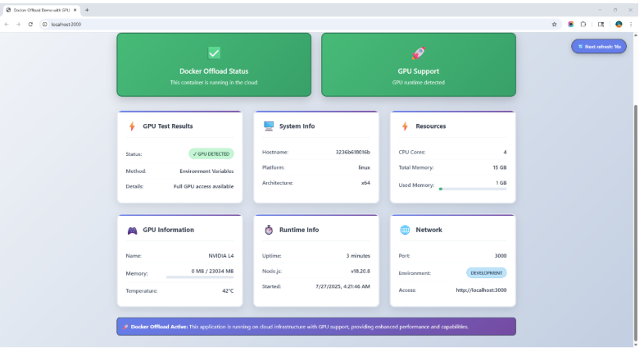Open the Chrome three-dot menu
Viewport: 644px width, 361px height.
click(631, 24)
